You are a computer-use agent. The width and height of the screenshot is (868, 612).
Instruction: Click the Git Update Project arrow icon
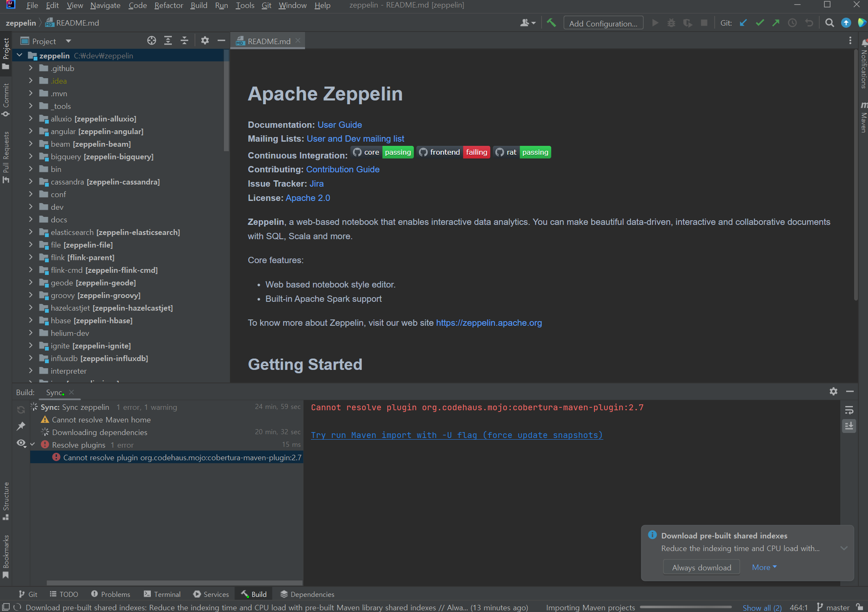(x=743, y=23)
